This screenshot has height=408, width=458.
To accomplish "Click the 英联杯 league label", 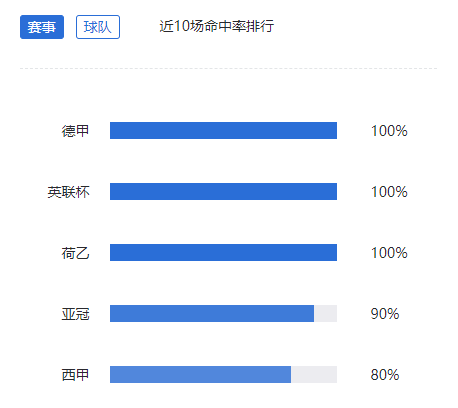I will click(68, 192).
